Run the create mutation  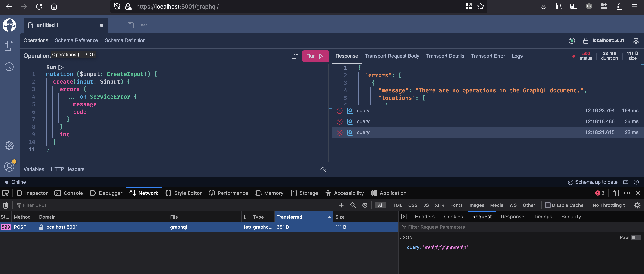[x=315, y=56]
